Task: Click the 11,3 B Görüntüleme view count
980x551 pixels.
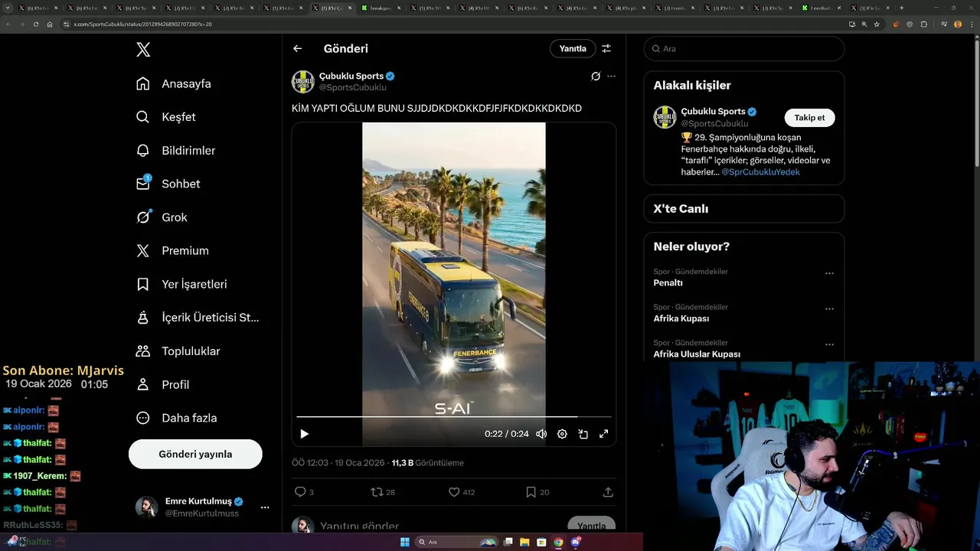Action: pos(427,463)
